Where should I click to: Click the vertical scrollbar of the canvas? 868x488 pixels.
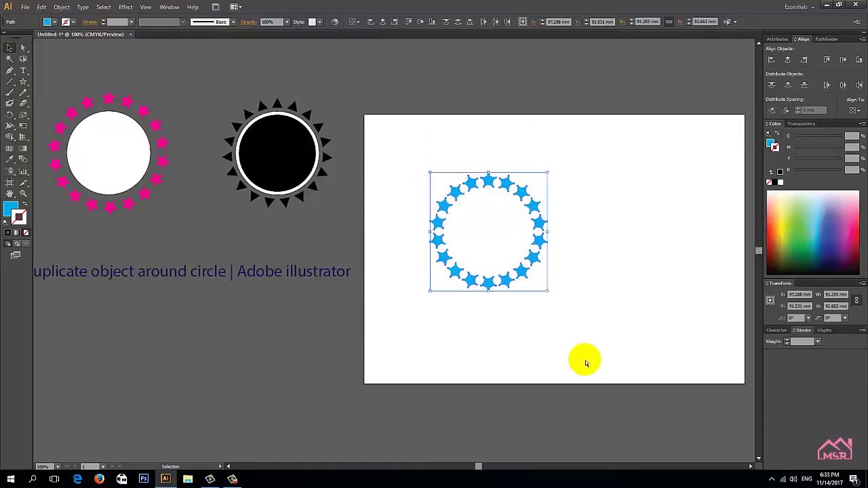point(758,251)
